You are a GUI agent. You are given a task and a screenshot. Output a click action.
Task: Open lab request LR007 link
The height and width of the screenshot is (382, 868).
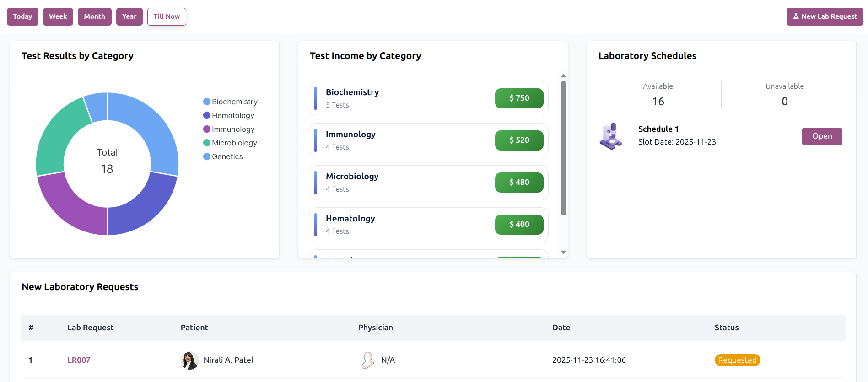pos(79,360)
